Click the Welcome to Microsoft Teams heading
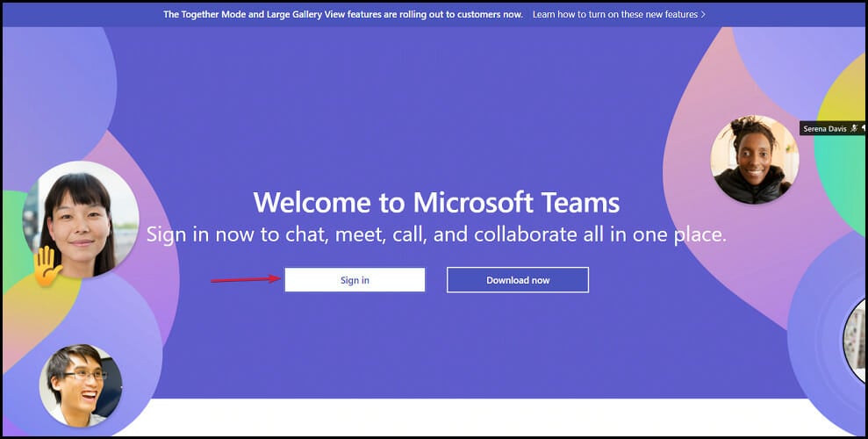The image size is (868, 439). [436, 202]
